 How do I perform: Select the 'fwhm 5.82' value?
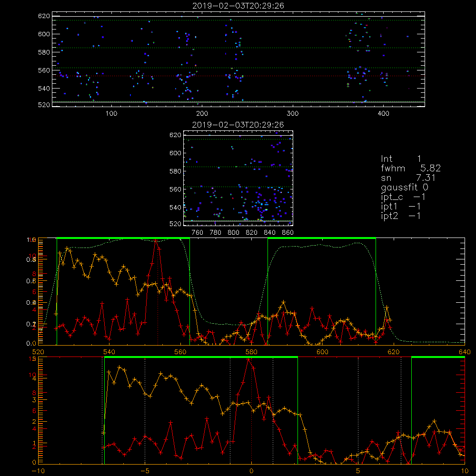click(x=411, y=168)
